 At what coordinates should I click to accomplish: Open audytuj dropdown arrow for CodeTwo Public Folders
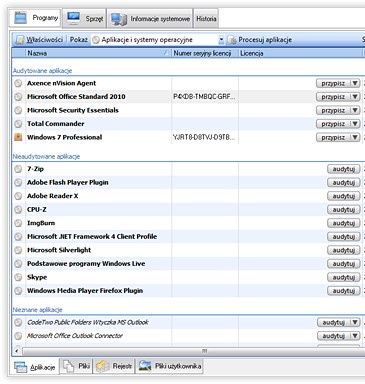[x=355, y=323]
